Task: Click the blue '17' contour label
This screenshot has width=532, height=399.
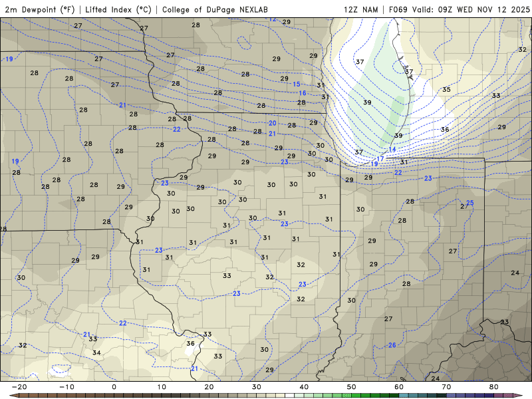Action: click(x=380, y=159)
